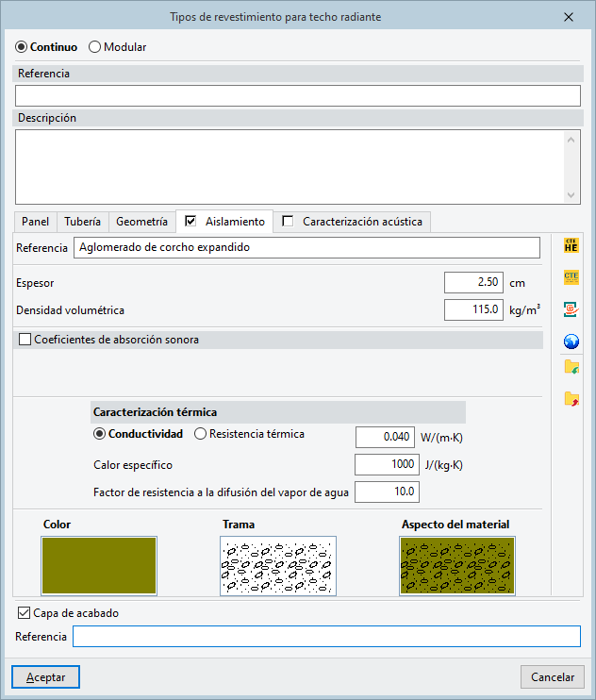This screenshot has width=596, height=700.
Task: Uncheck the Capa de acabado checkbox
Action: [24, 613]
